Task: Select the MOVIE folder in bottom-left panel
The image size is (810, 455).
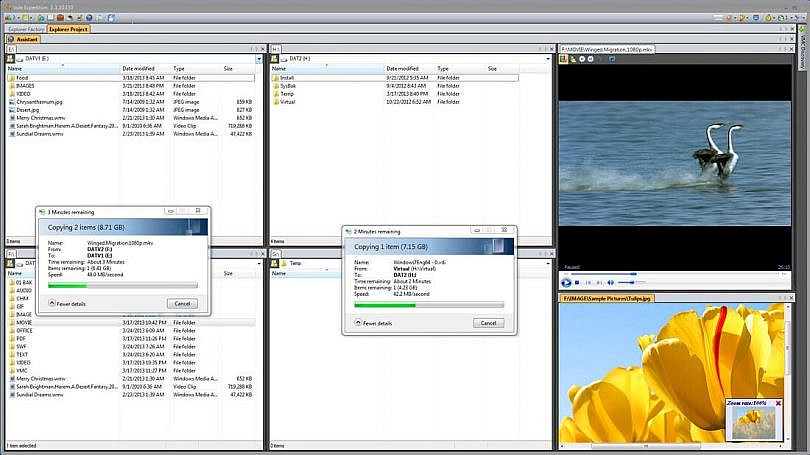Action: (x=131, y=323)
